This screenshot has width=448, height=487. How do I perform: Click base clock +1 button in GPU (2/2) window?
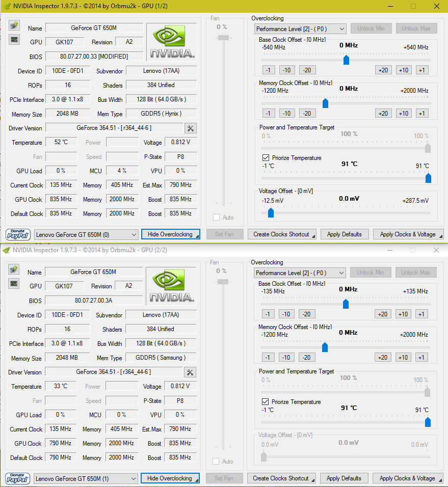click(421, 314)
